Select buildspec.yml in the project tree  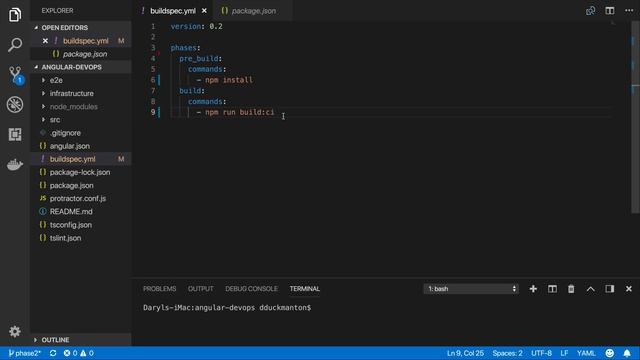pyautogui.click(x=81, y=159)
